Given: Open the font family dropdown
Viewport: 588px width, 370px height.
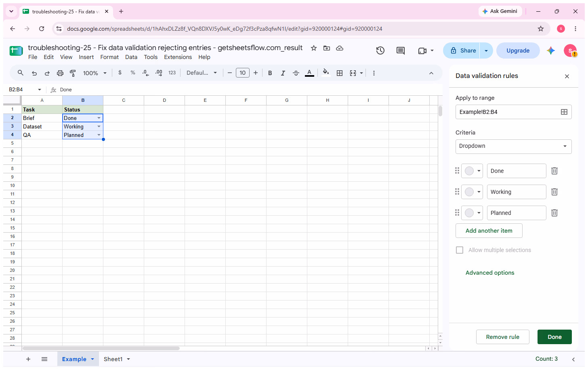Looking at the screenshot, I should pos(202,73).
